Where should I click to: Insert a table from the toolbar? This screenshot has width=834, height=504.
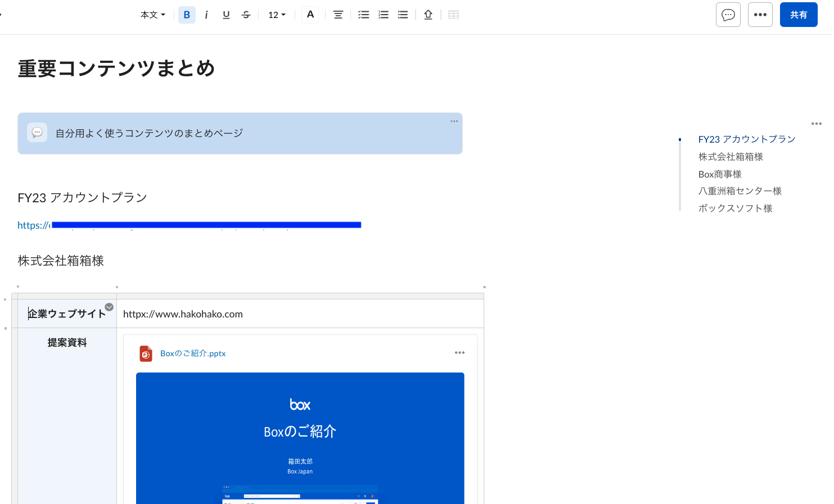click(x=453, y=15)
